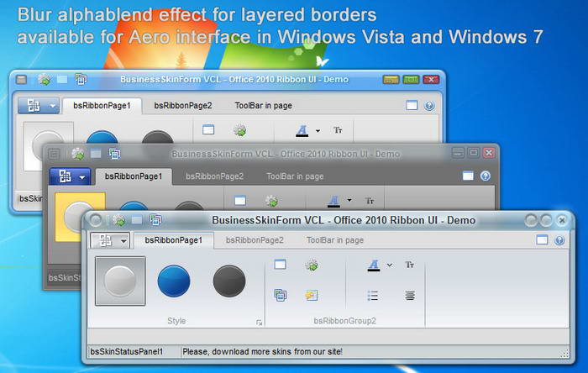Click gear quick-access icon in gray window title

tap(77, 154)
